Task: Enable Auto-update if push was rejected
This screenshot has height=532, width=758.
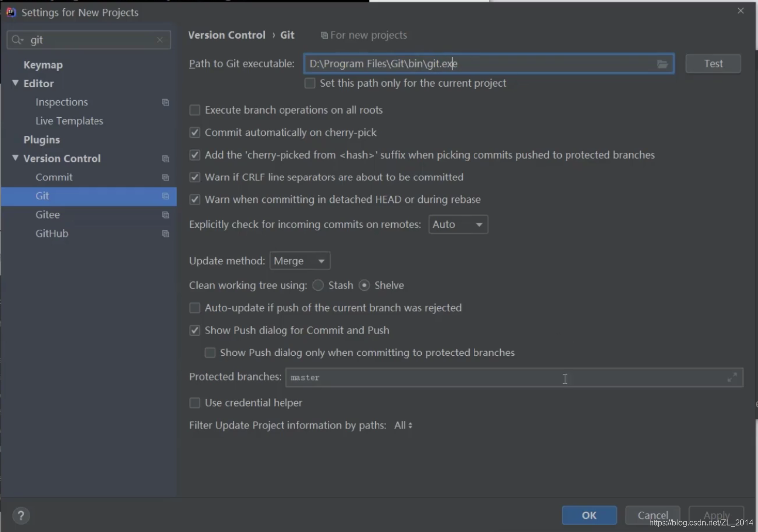Action: [195, 308]
